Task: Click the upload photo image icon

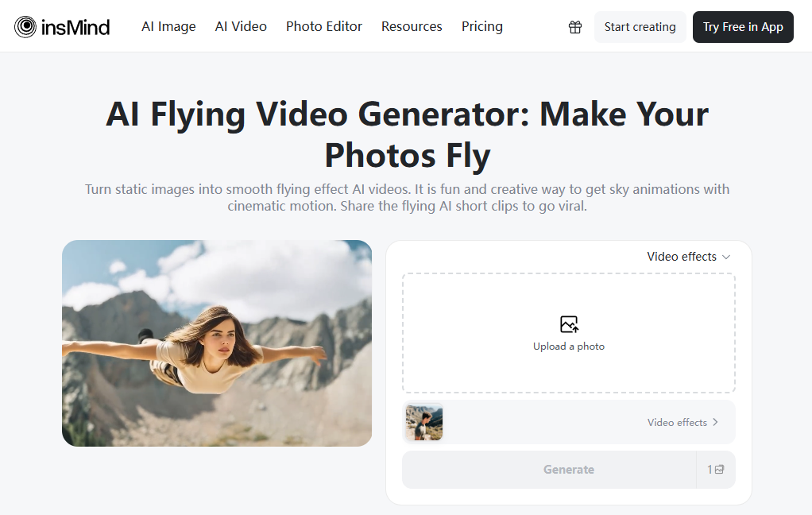Action: click(x=569, y=324)
